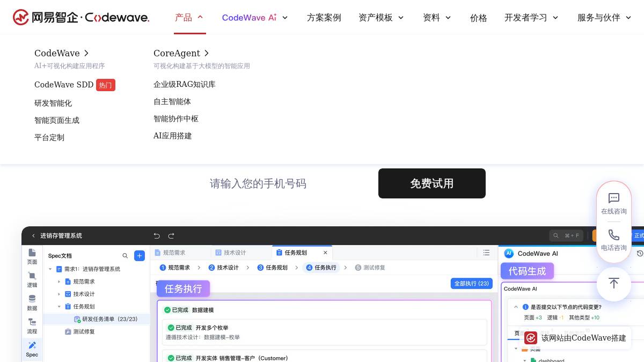Open CodeWave SDD link
The height and width of the screenshot is (362, 644).
[x=64, y=85]
